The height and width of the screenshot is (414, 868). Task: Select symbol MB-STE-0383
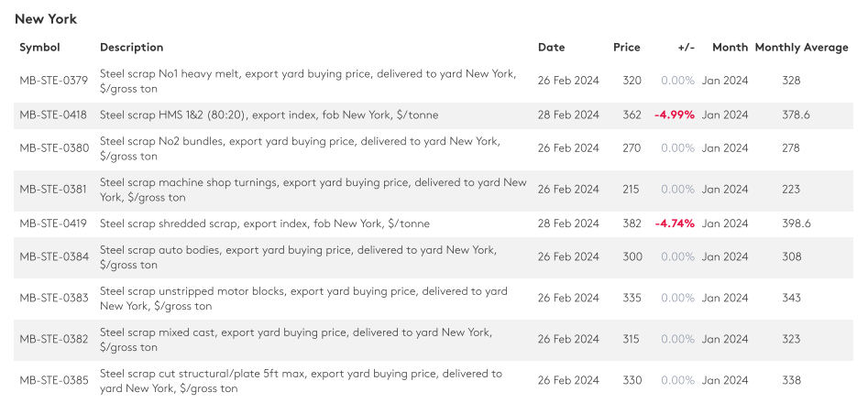[54, 299]
